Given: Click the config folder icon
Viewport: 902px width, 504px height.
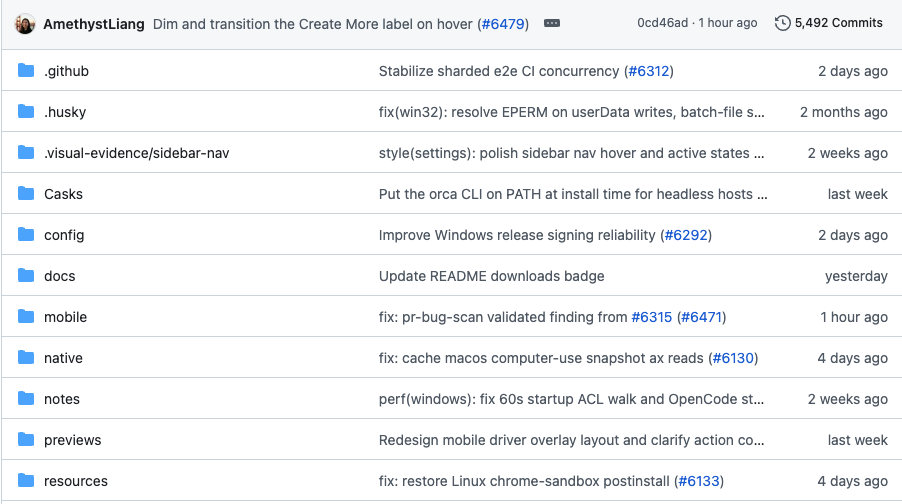Looking at the screenshot, I should 26,235.
